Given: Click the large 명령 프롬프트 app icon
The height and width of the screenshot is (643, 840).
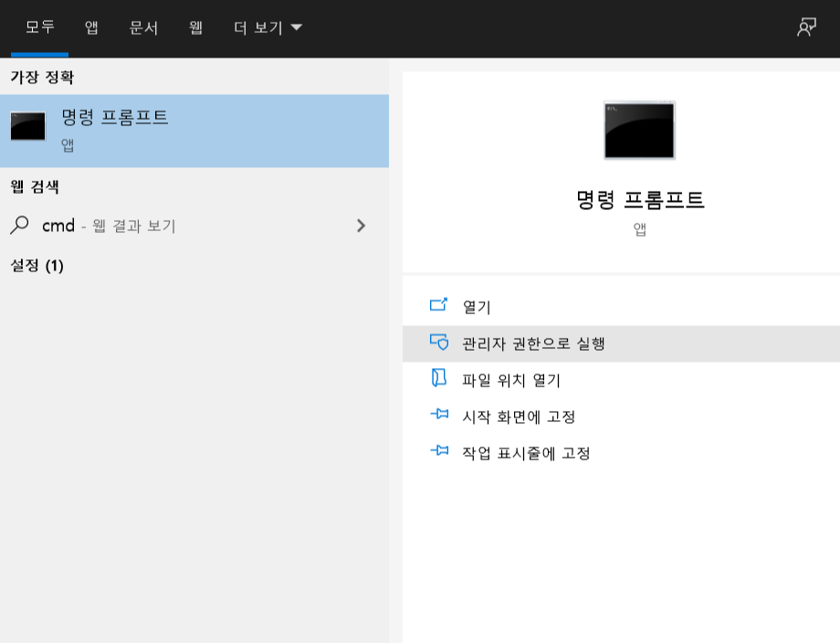Looking at the screenshot, I should 638,130.
